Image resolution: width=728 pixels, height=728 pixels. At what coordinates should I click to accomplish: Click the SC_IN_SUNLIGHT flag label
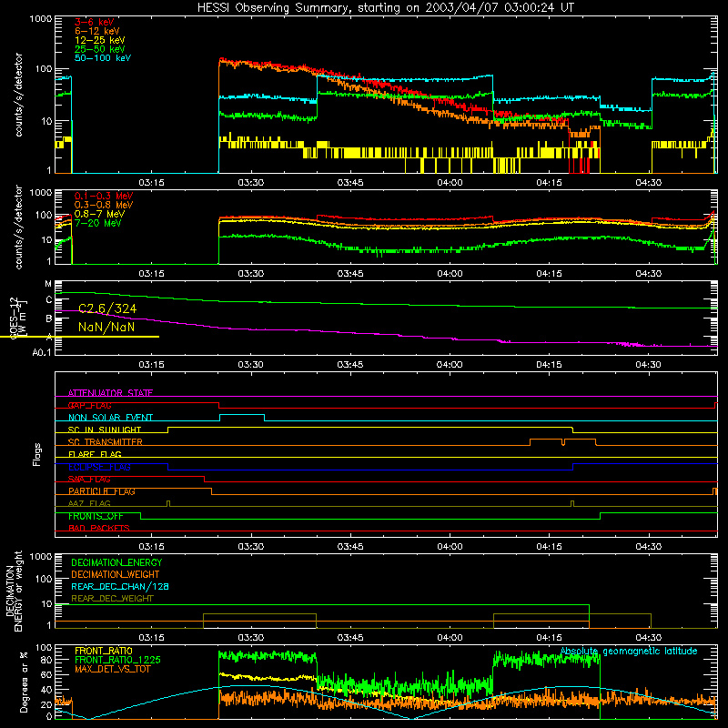105,430
